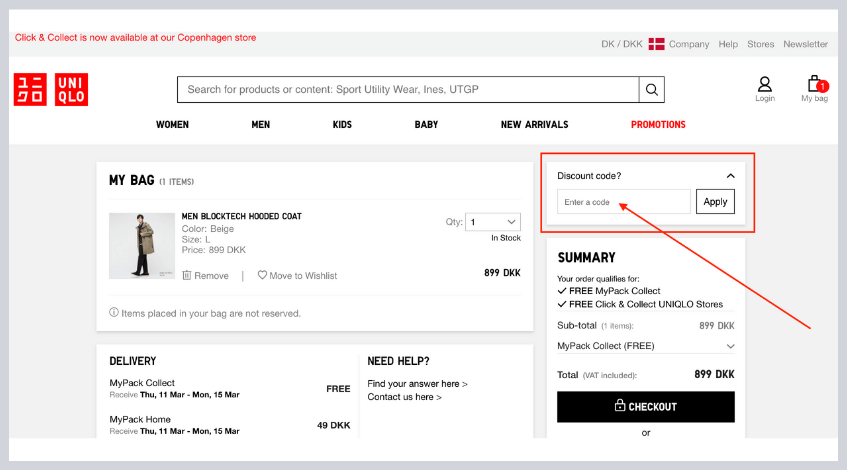The width and height of the screenshot is (847, 470).
Task: Collapse the Discount code section
Action: coord(730,176)
